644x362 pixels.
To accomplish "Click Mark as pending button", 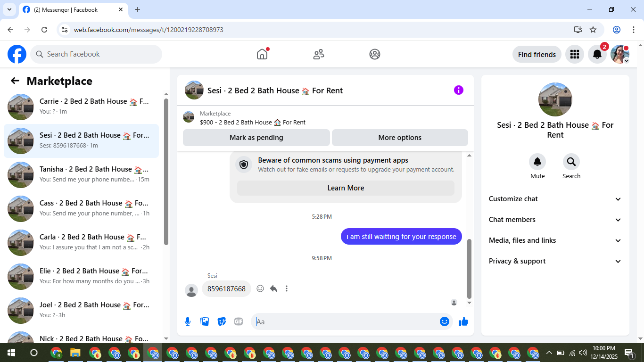I will (x=256, y=138).
